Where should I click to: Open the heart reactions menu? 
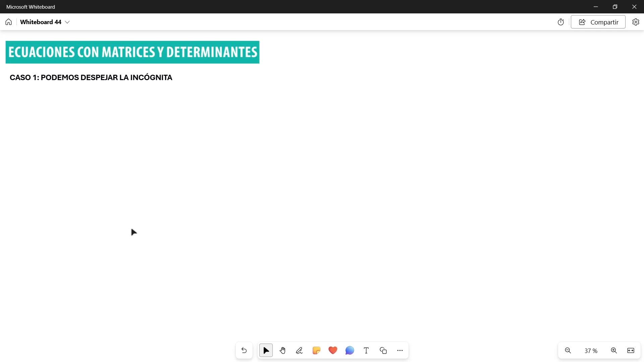click(333, 351)
